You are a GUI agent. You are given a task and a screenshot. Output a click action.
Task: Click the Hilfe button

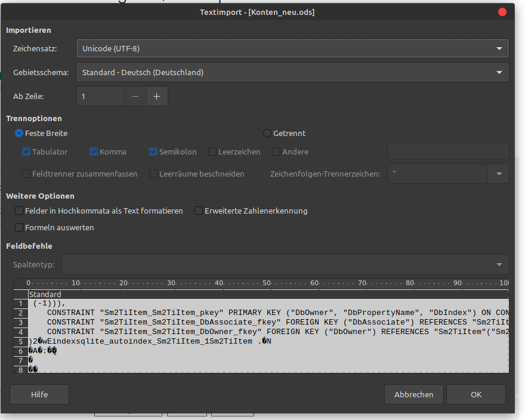coord(39,394)
